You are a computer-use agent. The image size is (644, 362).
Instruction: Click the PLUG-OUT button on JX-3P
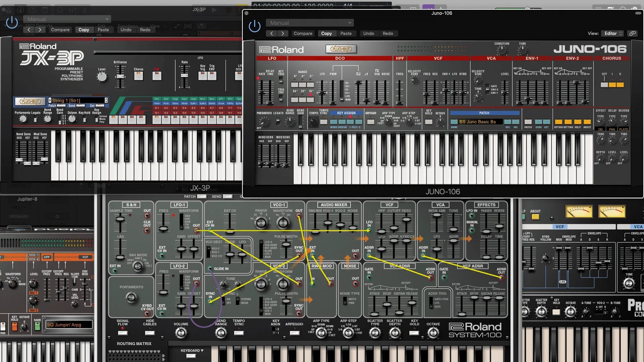click(x=30, y=101)
